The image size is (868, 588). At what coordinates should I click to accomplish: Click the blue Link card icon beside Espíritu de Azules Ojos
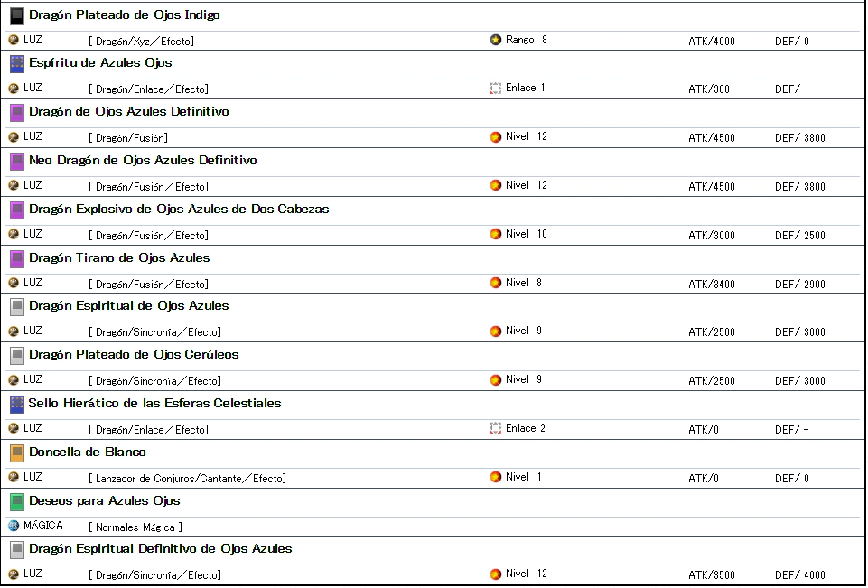tap(17, 63)
